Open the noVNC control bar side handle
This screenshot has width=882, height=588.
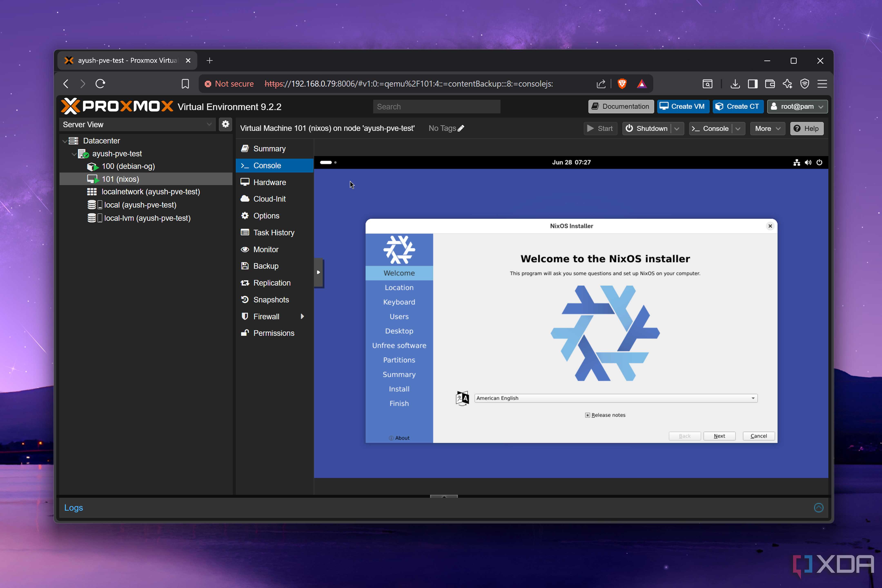(x=318, y=272)
